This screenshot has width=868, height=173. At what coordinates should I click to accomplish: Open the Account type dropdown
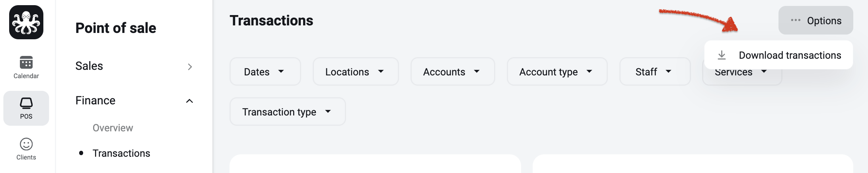pyautogui.click(x=557, y=71)
